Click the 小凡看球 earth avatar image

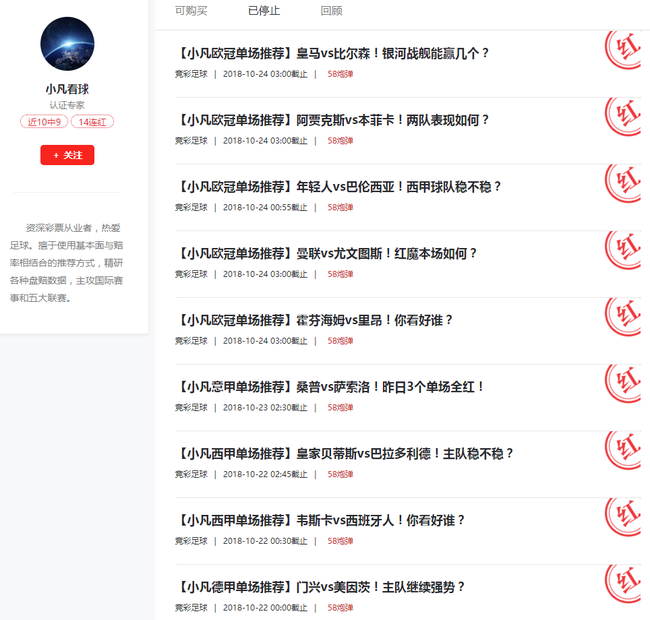coord(67,44)
